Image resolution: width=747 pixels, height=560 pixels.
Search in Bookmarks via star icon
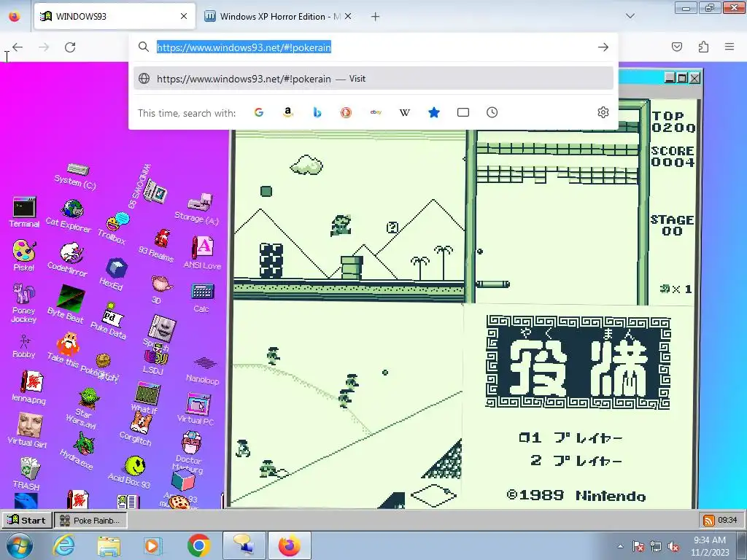433,112
